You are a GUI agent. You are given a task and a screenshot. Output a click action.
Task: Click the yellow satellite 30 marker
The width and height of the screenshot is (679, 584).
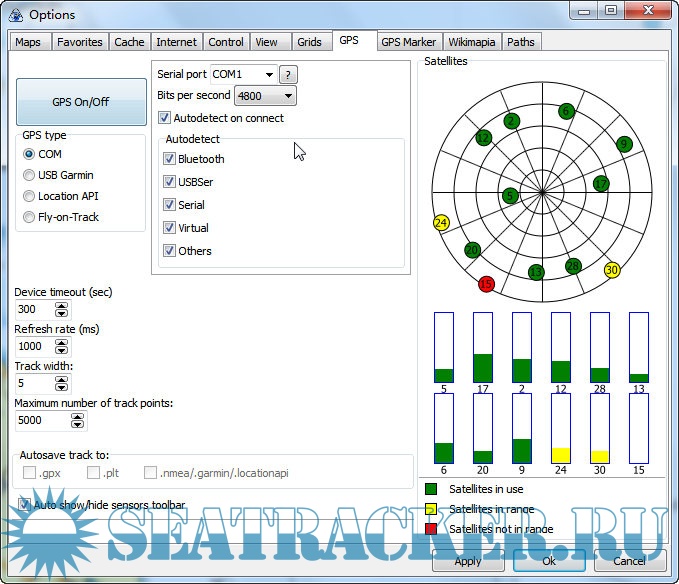[612, 270]
